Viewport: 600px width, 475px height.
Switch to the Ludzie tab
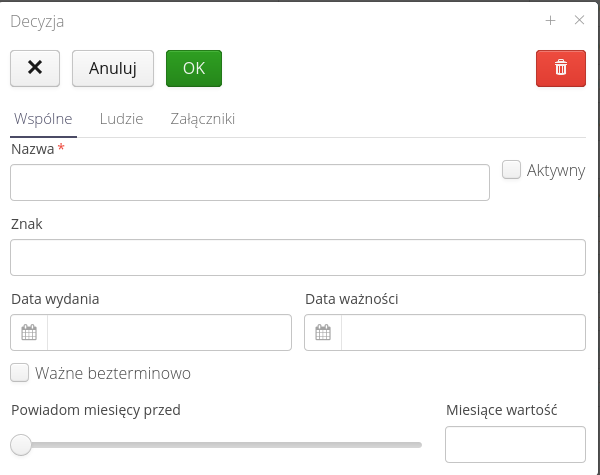click(121, 119)
